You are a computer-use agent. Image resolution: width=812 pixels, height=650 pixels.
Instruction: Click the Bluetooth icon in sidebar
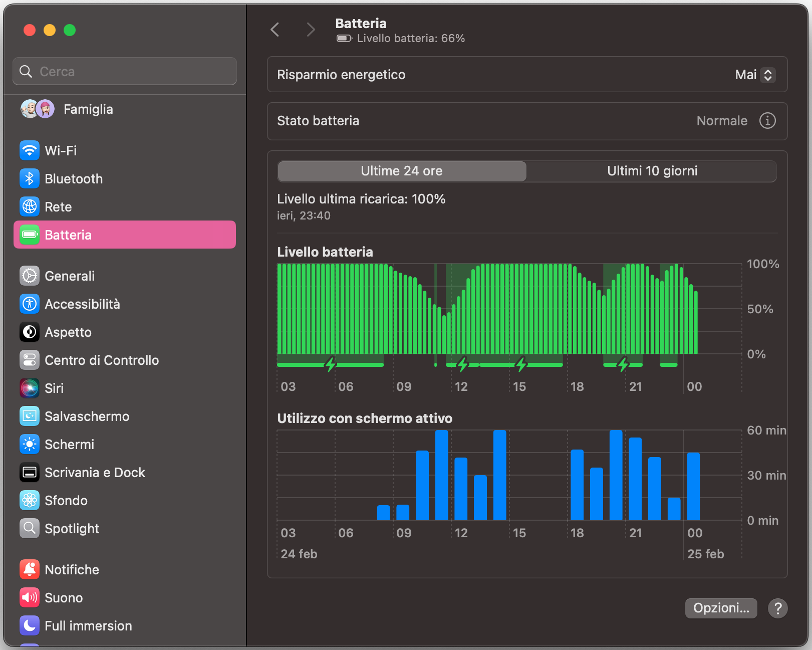coord(30,178)
